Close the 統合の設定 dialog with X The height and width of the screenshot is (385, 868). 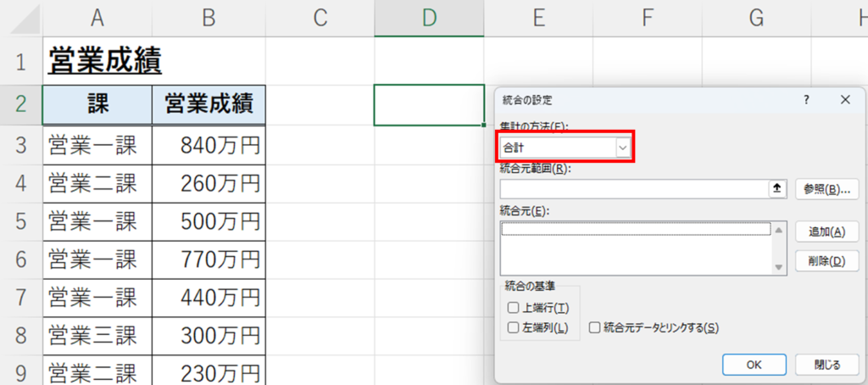click(x=845, y=100)
